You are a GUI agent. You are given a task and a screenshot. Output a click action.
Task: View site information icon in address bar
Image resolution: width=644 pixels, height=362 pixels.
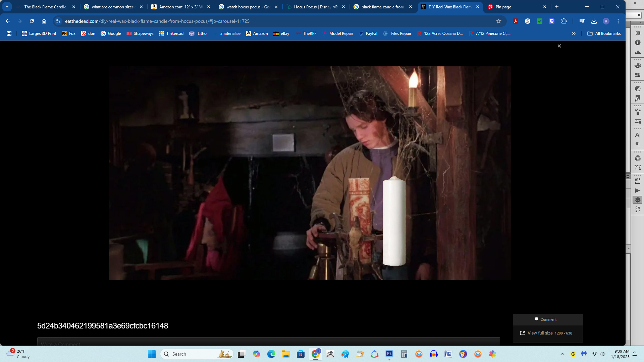pyautogui.click(x=58, y=21)
